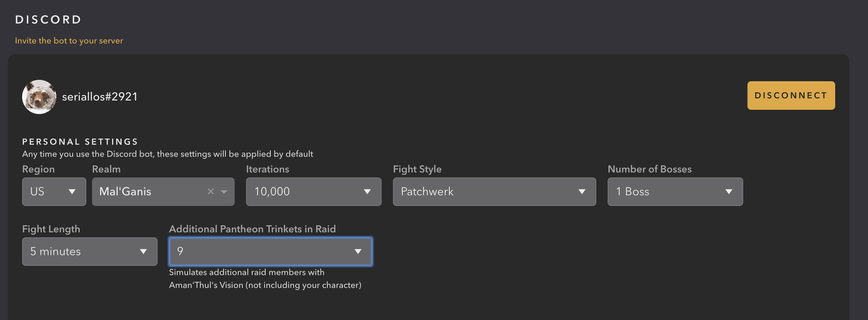This screenshot has height=320, width=868.
Task: Follow the Invite the bot link
Action: tap(69, 41)
